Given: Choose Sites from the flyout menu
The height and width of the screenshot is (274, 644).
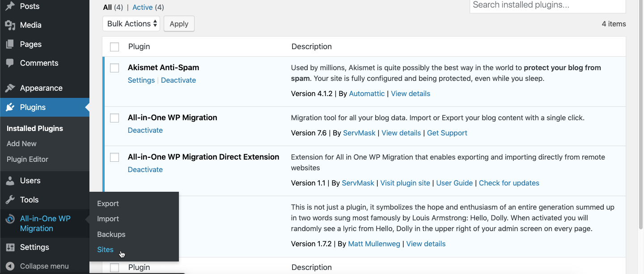Looking at the screenshot, I should tap(105, 249).
